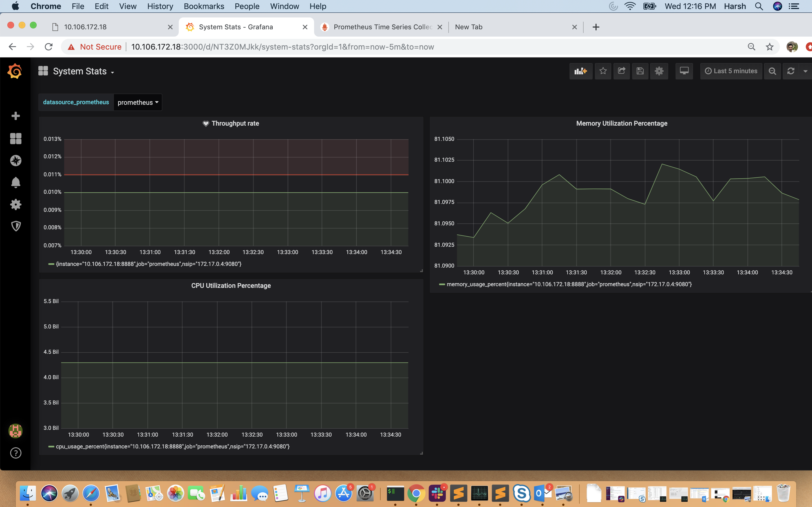Open the Bookmarks menu

tap(204, 6)
